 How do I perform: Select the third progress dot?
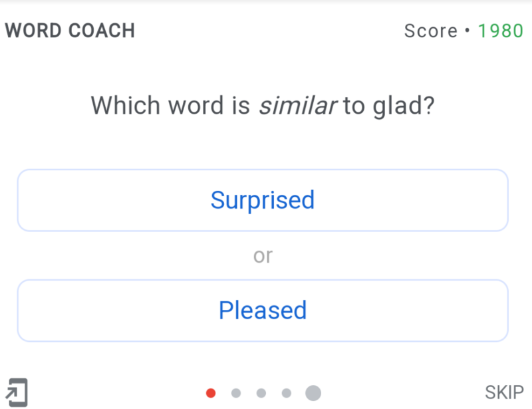[x=261, y=393]
